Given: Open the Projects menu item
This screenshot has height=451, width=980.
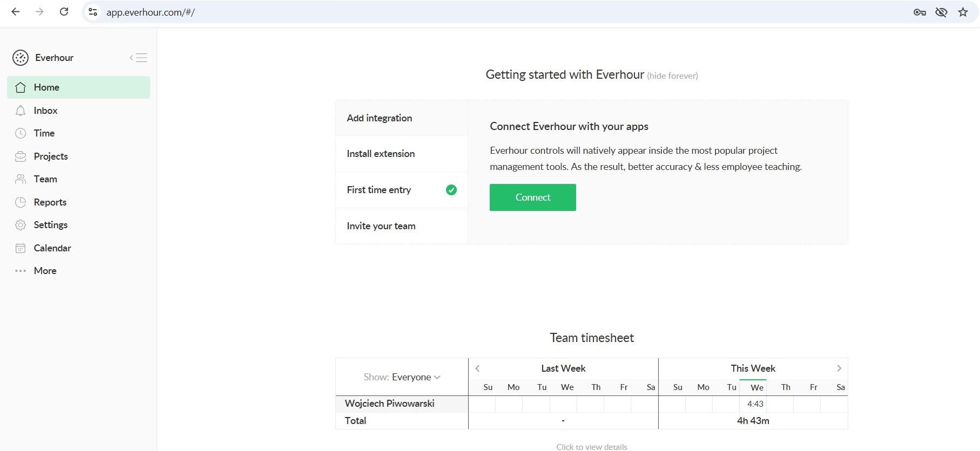Looking at the screenshot, I should (x=78, y=156).
